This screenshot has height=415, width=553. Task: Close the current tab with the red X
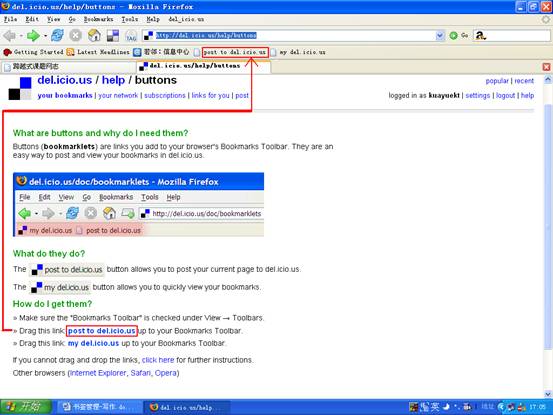(x=546, y=67)
